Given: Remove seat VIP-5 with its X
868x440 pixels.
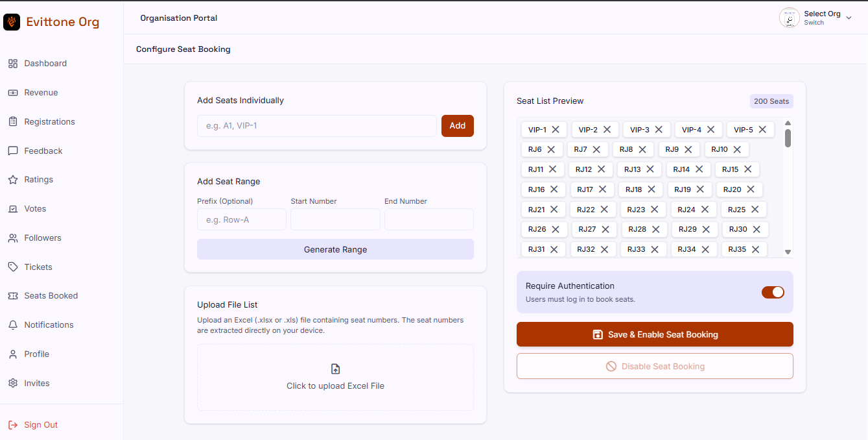Looking at the screenshot, I should 762,130.
